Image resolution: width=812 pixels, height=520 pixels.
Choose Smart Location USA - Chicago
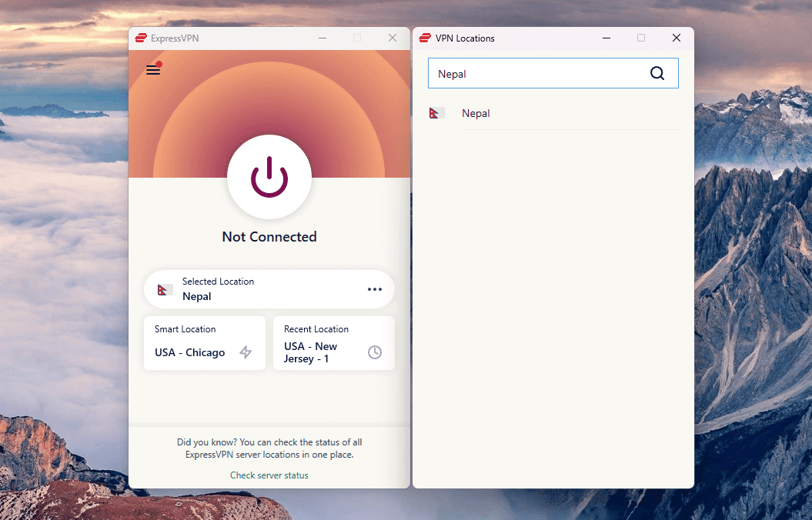click(x=205, y=343)
